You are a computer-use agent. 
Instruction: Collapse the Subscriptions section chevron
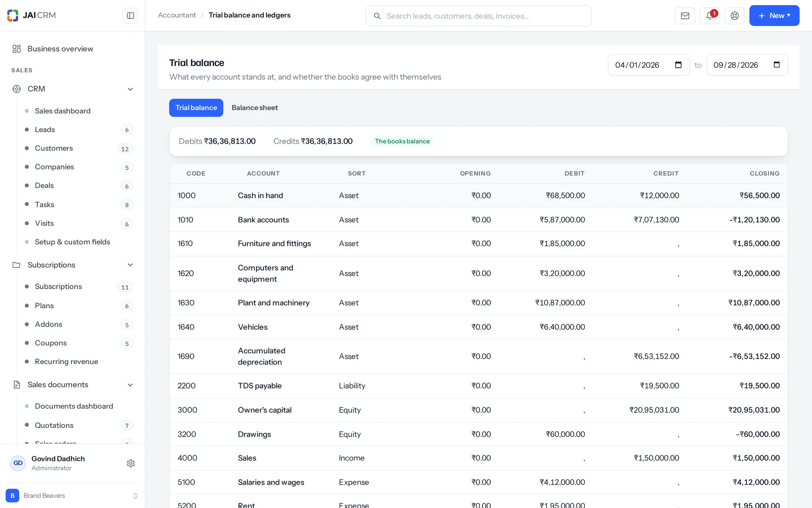coord(130,265)
